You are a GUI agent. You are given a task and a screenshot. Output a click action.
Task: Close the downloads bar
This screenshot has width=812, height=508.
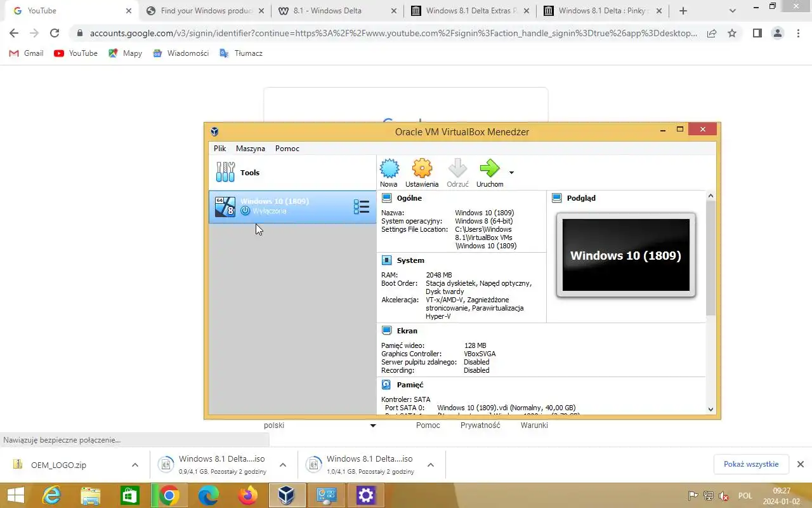(801, 464)
